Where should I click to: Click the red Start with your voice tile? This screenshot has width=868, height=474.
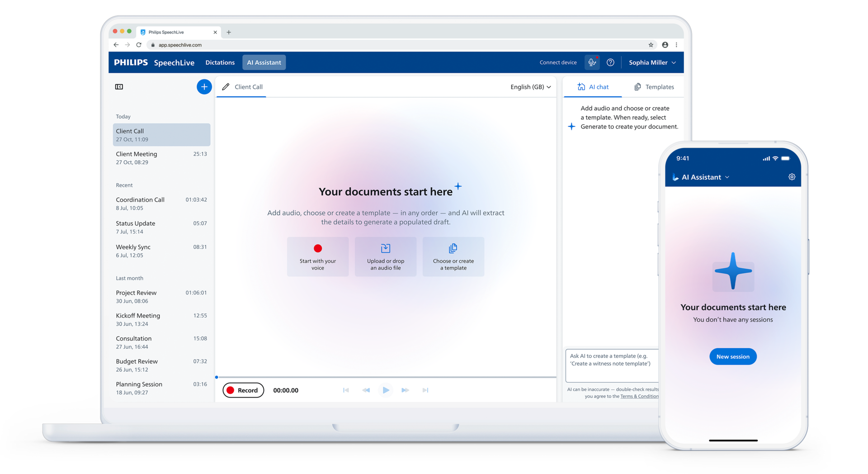point(318,256)
